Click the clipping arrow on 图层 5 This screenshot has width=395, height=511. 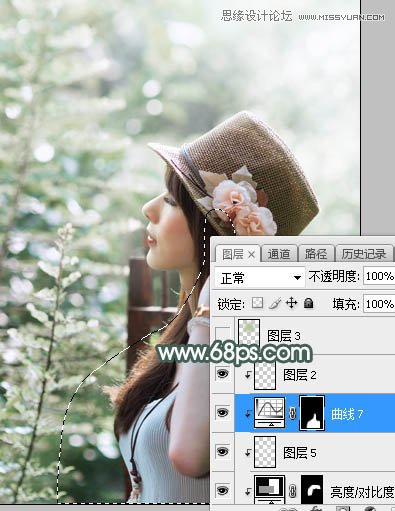[x=248, y=452]
